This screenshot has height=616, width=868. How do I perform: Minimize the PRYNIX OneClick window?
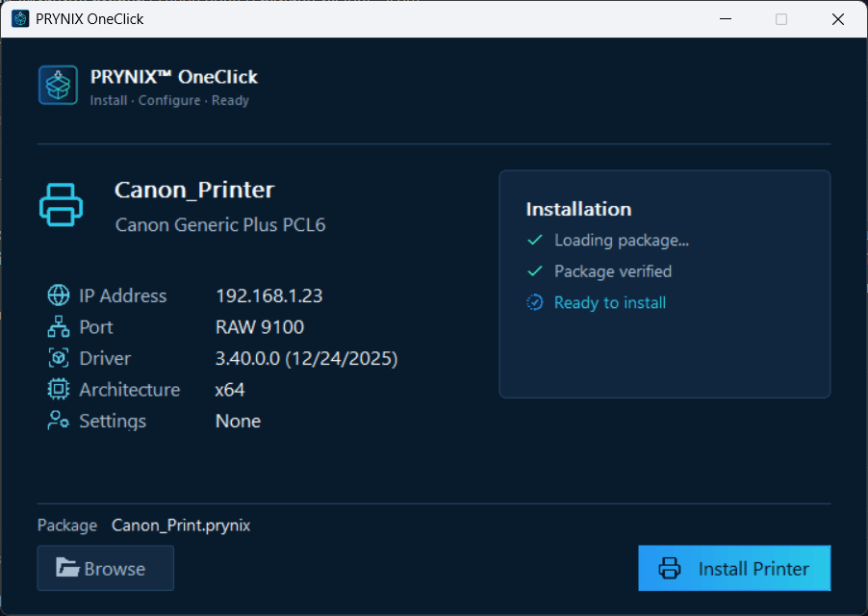point(726,19)
